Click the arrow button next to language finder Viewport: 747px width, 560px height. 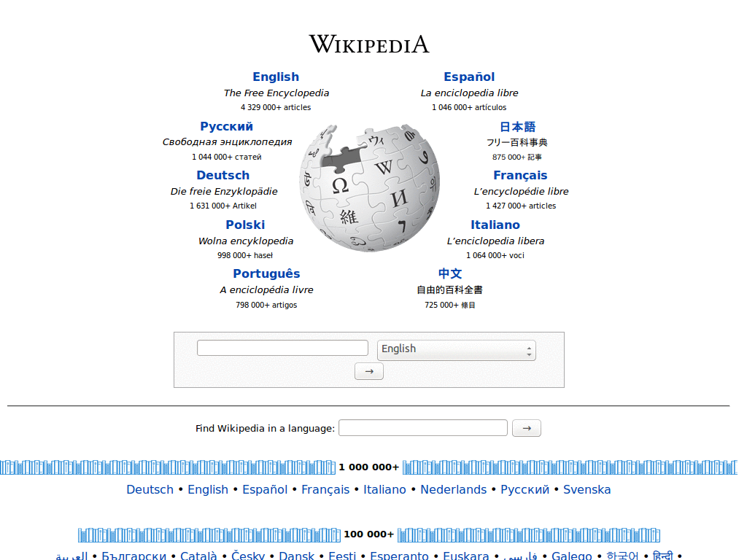click(x=527, y=428)
